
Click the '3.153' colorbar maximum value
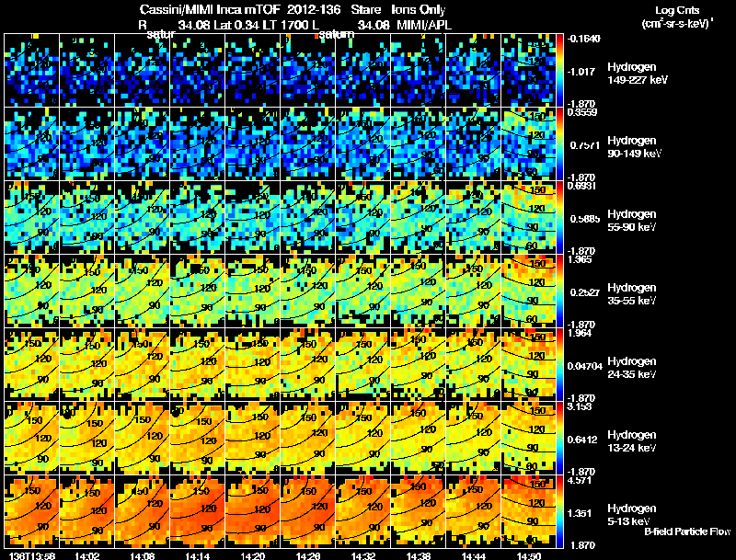pos(580,406)
